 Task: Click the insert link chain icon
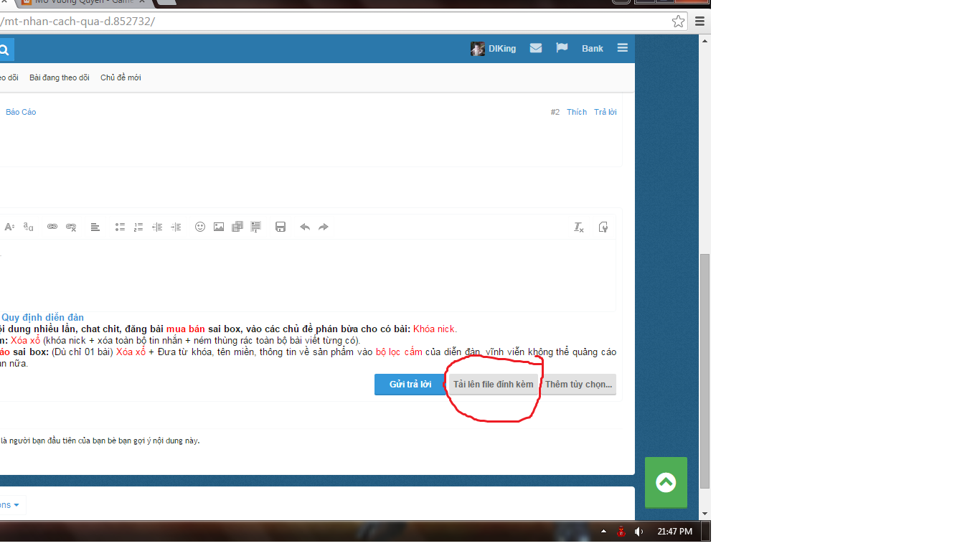click(x=52, y=227)
